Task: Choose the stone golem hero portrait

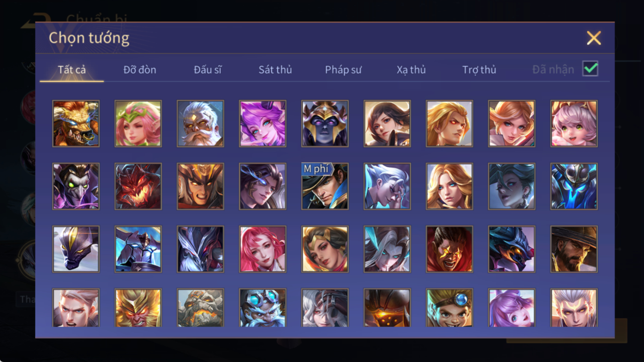Action: click(200, 308)
